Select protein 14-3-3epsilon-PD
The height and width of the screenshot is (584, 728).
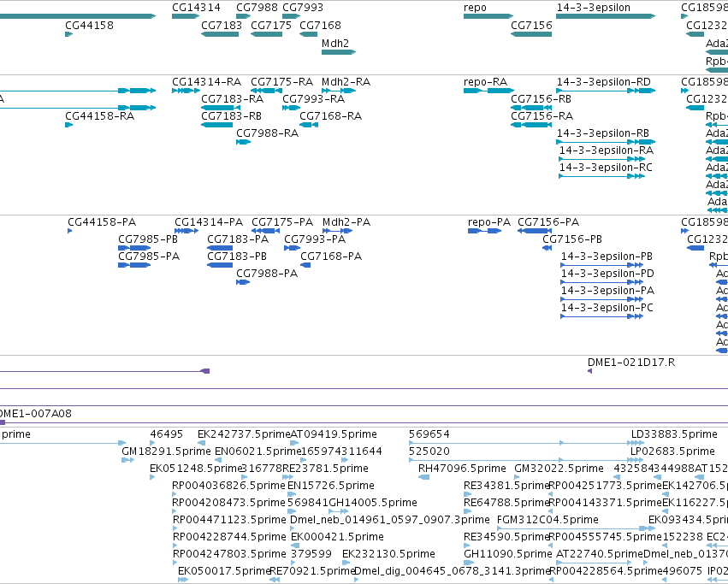click(607, 274)
